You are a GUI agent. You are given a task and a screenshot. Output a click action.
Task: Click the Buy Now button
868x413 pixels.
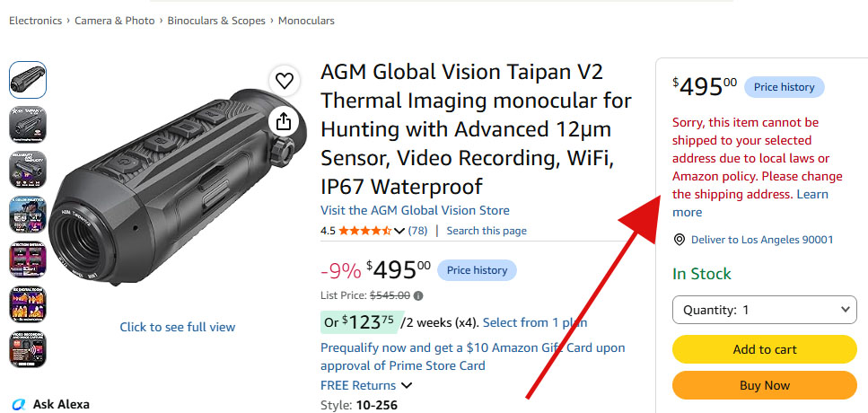(765, 385)
